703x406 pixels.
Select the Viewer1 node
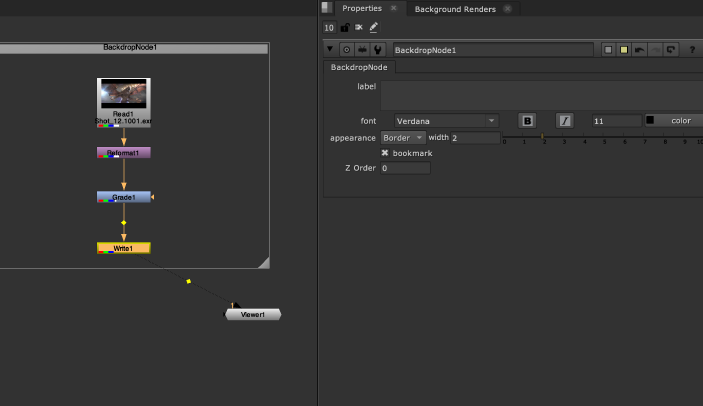coord(253,315)
